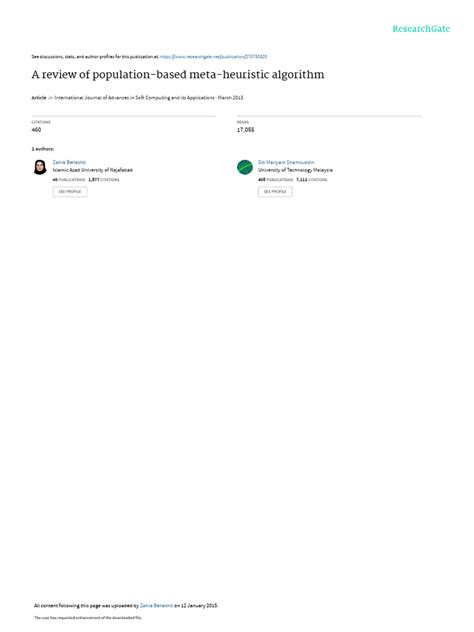
Task: Click See Profile under Siti Mariyam Shamsuddin
Action: (275, 191)
